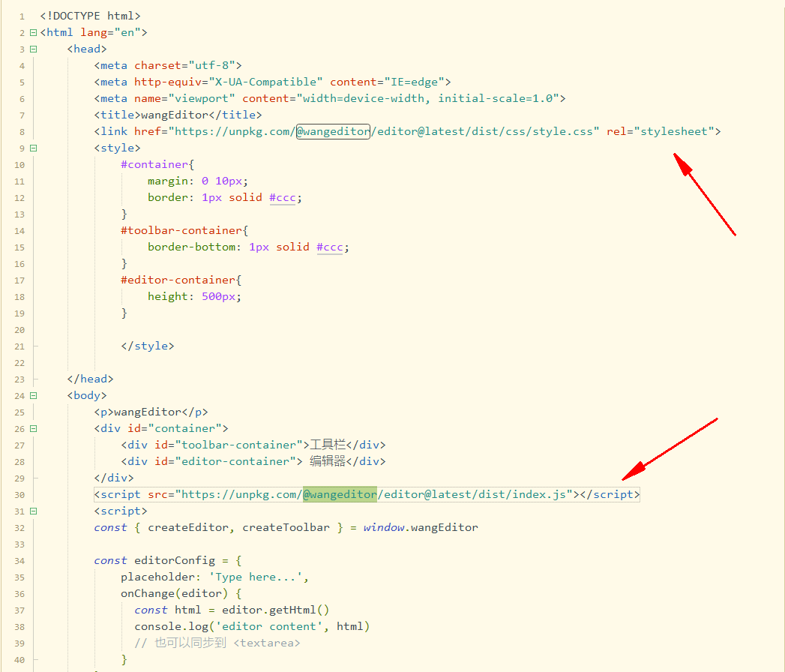Click the editorConfig variable name

[175, 561]
